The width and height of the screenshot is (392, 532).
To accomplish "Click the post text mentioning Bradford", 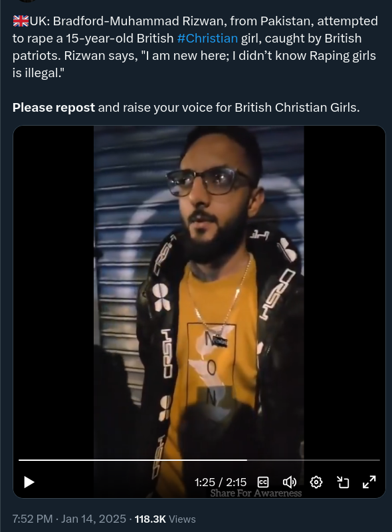I will pyautogui.click(x=195, y=47).
